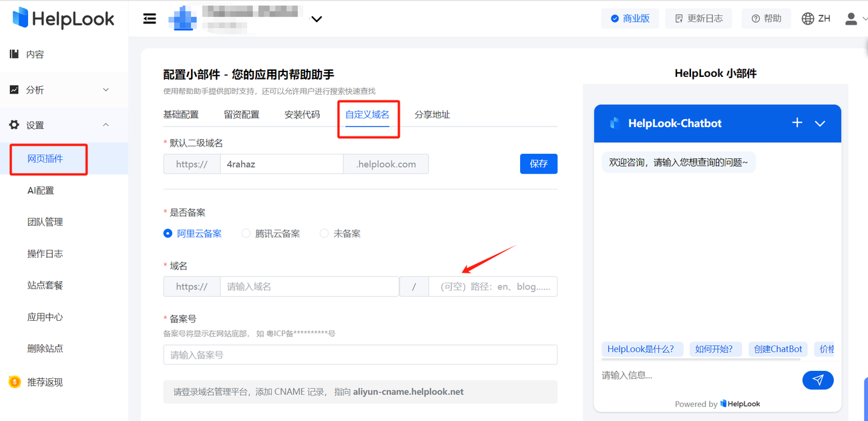Open 更新日志 changelog button

pos(698,19)
